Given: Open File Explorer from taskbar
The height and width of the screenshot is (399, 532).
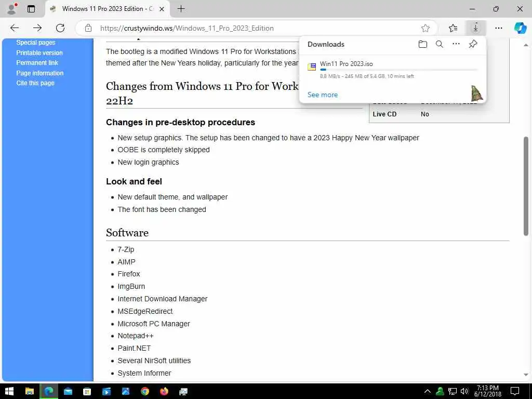Looking at the screenshot, I should click(30, 392).
